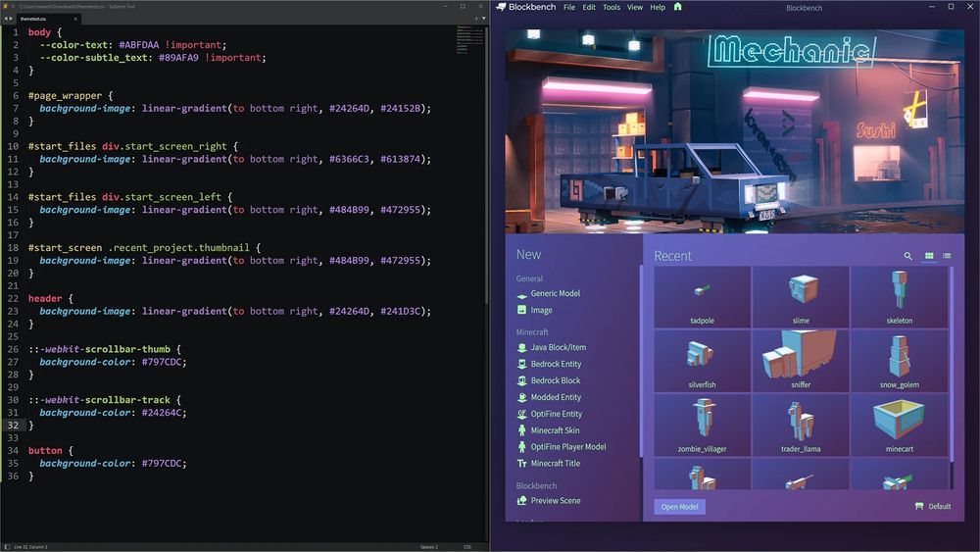Open the Help menu in Blockbench

(658, 8)
